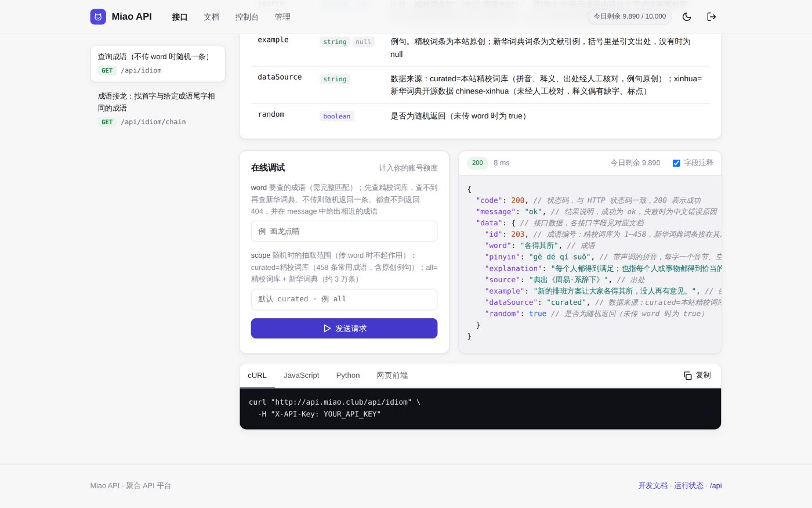Click the 200 status code badge
Viewport: 812px width, 508px height.
click(x=477, y=163)
